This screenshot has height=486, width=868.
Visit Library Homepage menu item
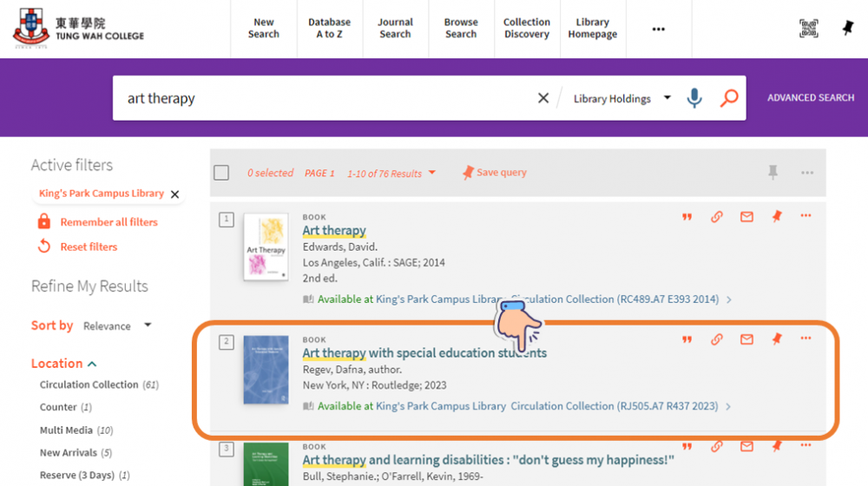tap(592, 29)
